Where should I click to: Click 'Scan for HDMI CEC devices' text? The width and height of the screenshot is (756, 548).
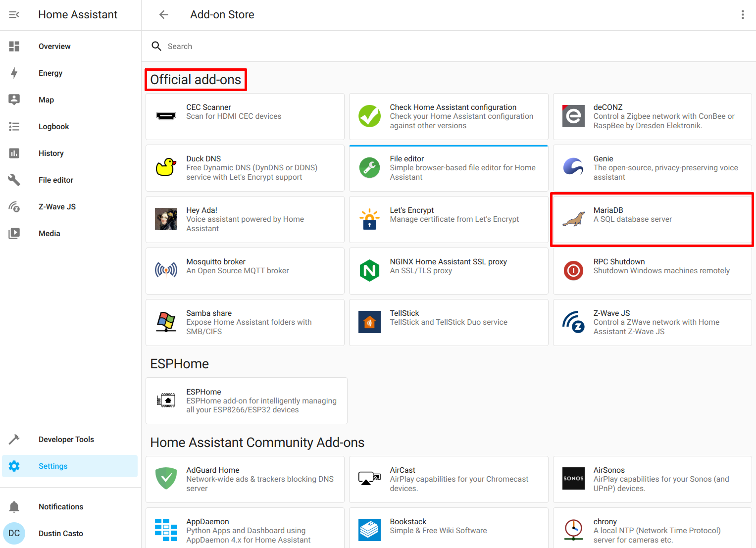point(234,116)
